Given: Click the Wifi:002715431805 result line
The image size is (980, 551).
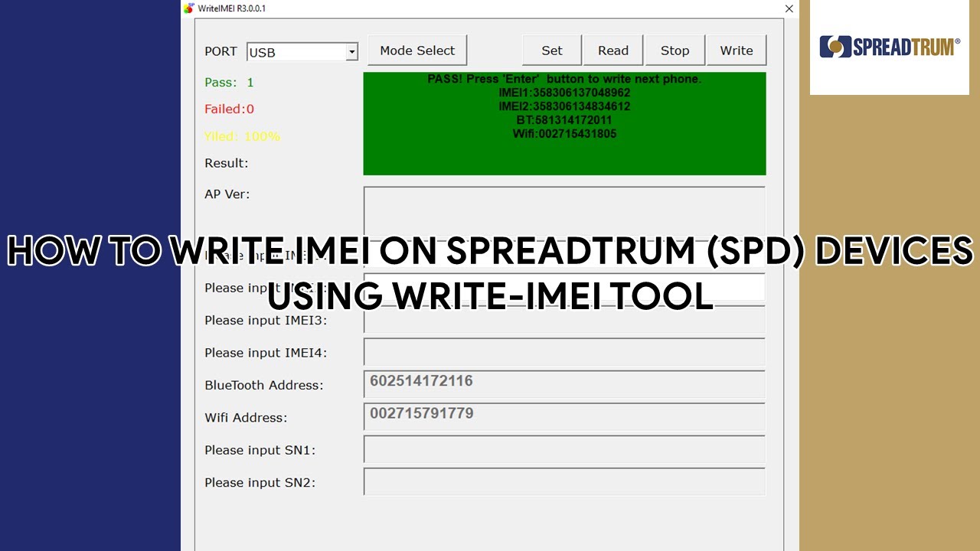Looking at the screenshot, I should pyautogui.click(x=564, y=134).
